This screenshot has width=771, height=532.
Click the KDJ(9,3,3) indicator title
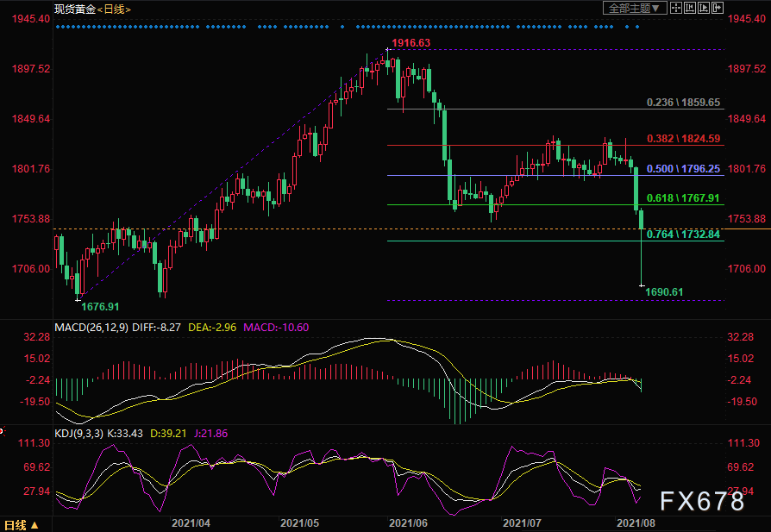pos(79,434)
